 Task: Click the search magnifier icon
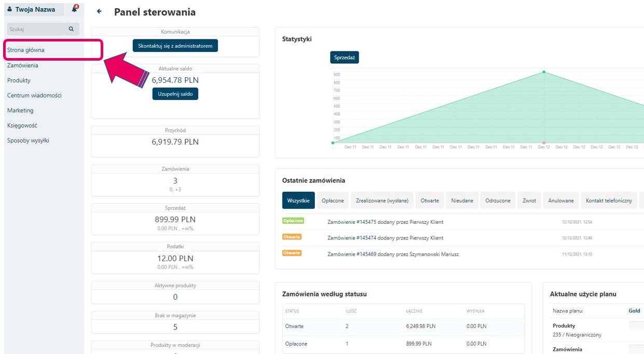click(x=71, y=30)
